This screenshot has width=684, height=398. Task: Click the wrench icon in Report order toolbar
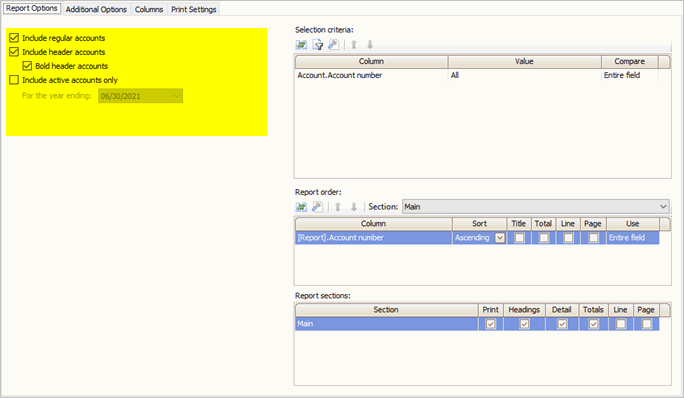(x=318, y=207)
